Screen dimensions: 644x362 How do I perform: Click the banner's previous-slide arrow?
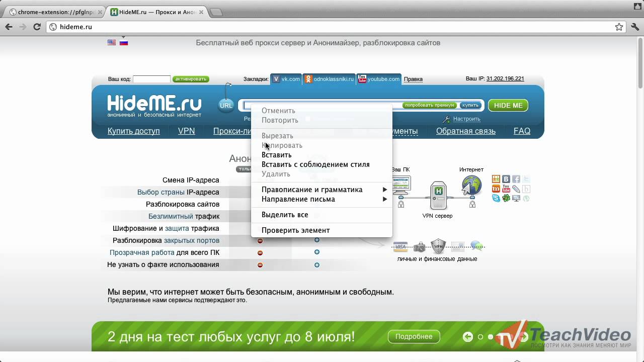point(468,337)
